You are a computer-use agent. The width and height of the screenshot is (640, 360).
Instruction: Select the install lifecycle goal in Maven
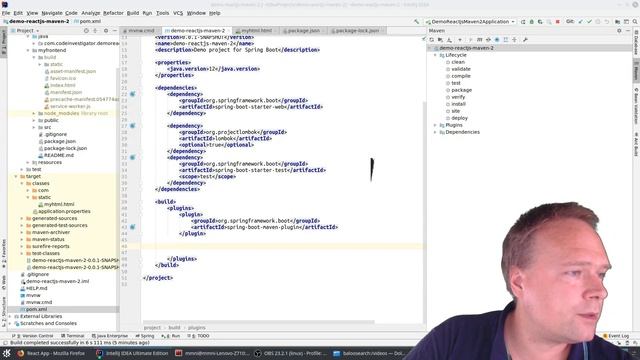click(x=458, y=104)
